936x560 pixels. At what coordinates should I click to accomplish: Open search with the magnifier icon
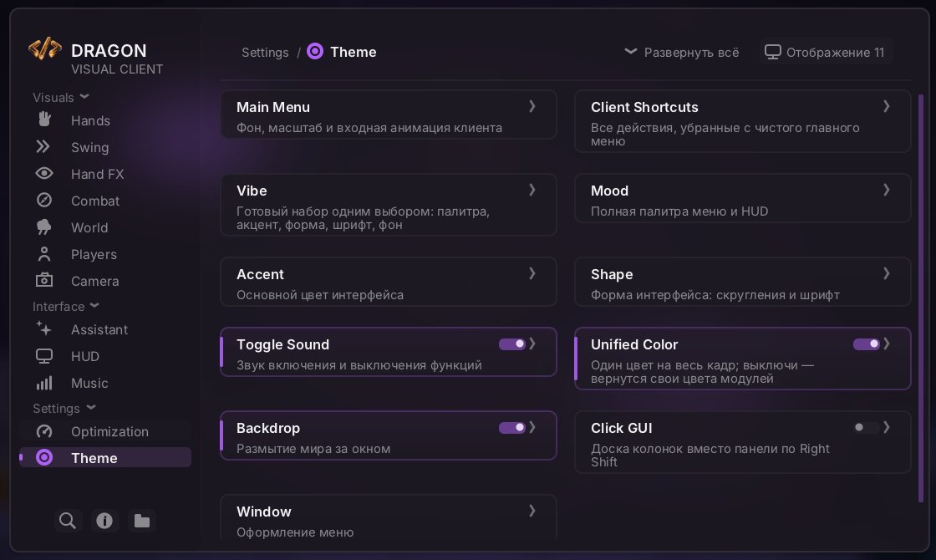[x=68, y=521]
